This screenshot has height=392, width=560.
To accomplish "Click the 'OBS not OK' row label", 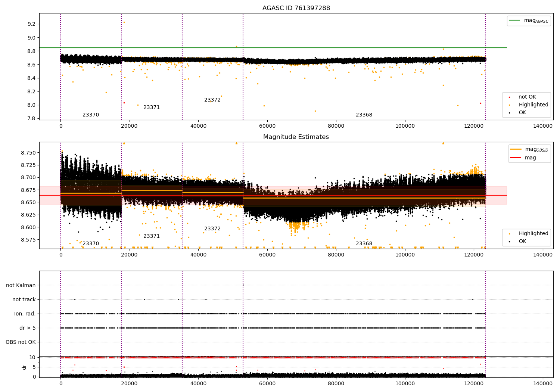I will [21, 342].
